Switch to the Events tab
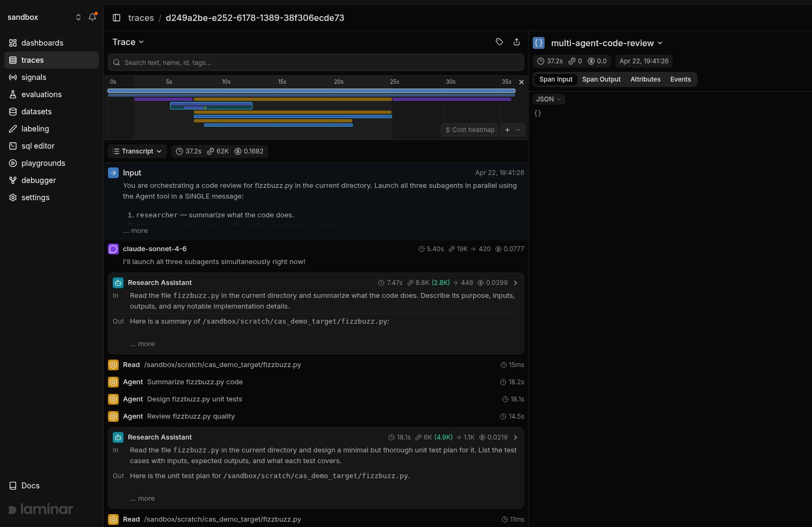 coord(680,79)
